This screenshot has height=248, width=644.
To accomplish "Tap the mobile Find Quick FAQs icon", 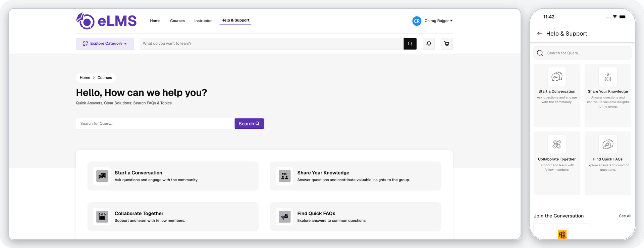I will tap(608, 144).
